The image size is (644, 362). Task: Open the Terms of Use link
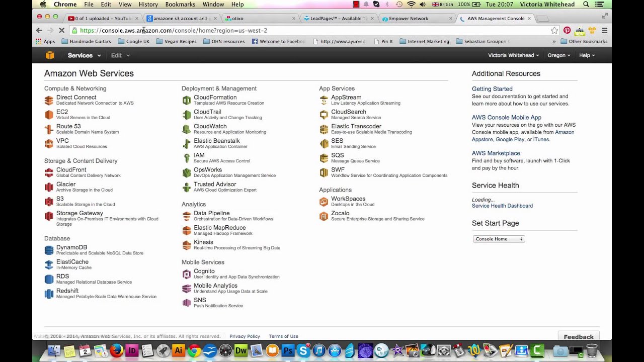click(283, 336)
